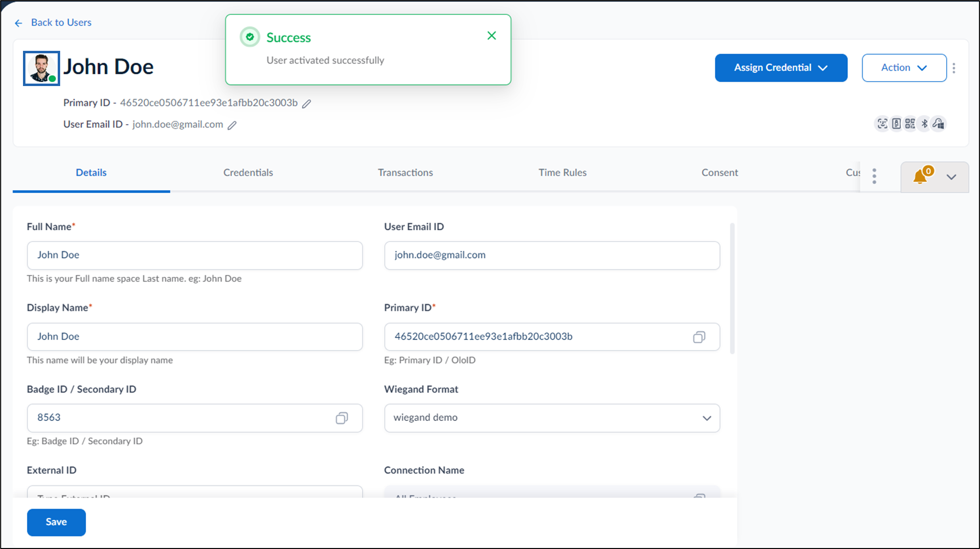This screenshot has height=549, width=980.
Task: Click the John Doe header name
Action: (108, 67)
